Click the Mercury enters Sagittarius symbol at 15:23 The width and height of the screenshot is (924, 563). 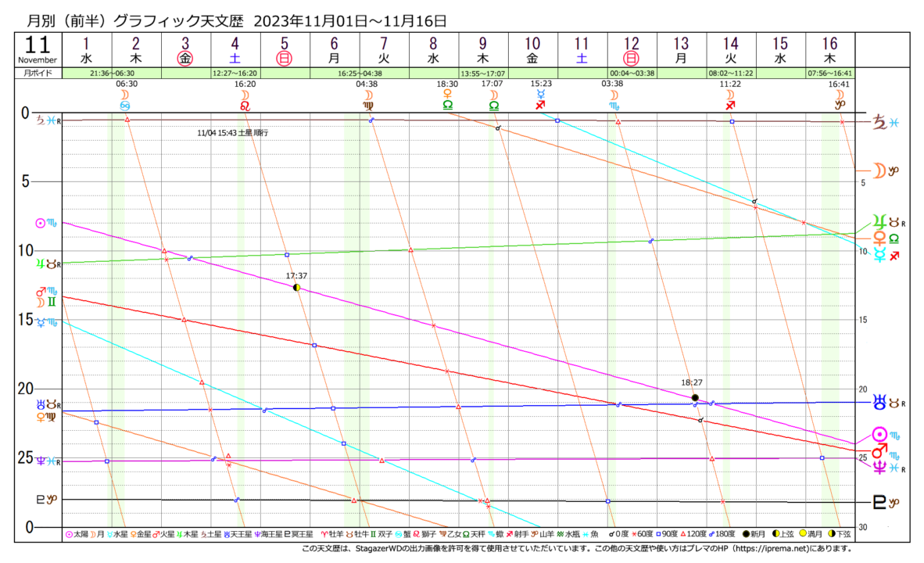coord(541,99)
